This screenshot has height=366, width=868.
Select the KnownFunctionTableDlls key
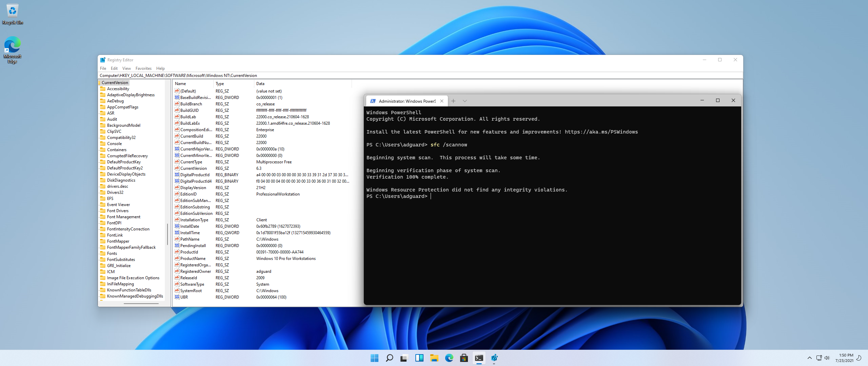point(129,290)
